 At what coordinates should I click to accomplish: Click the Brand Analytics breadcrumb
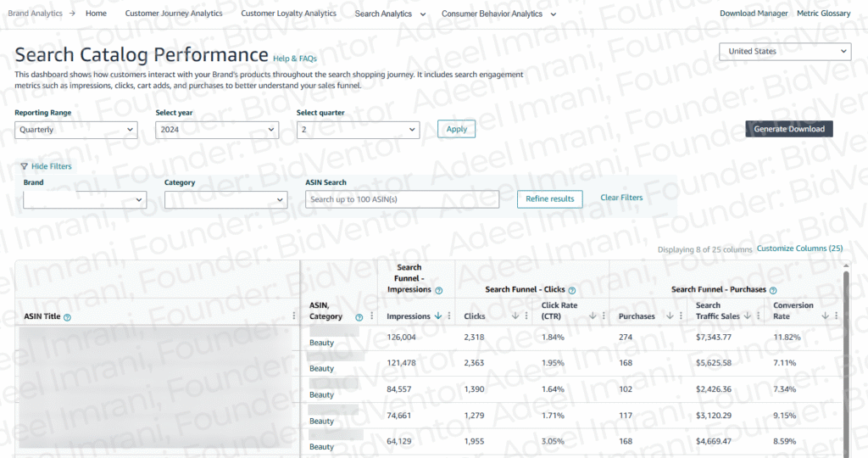[35, 14]
